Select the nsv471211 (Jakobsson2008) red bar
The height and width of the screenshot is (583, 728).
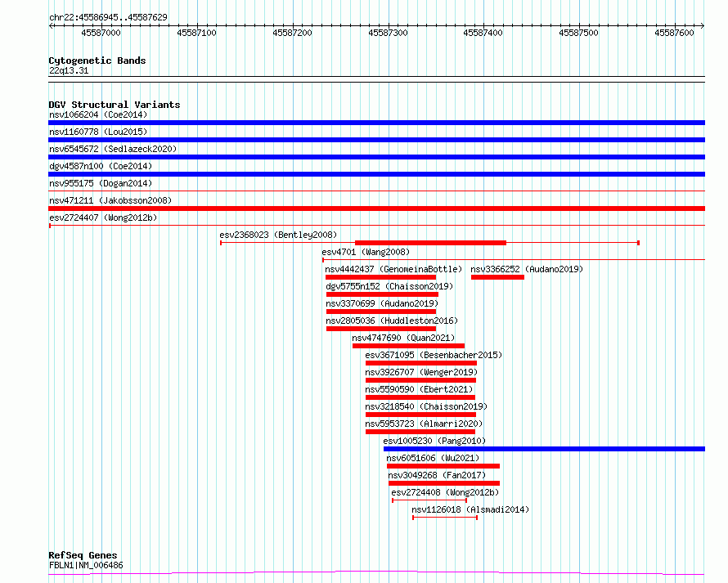pyautogui.click(x=376, y=209)
